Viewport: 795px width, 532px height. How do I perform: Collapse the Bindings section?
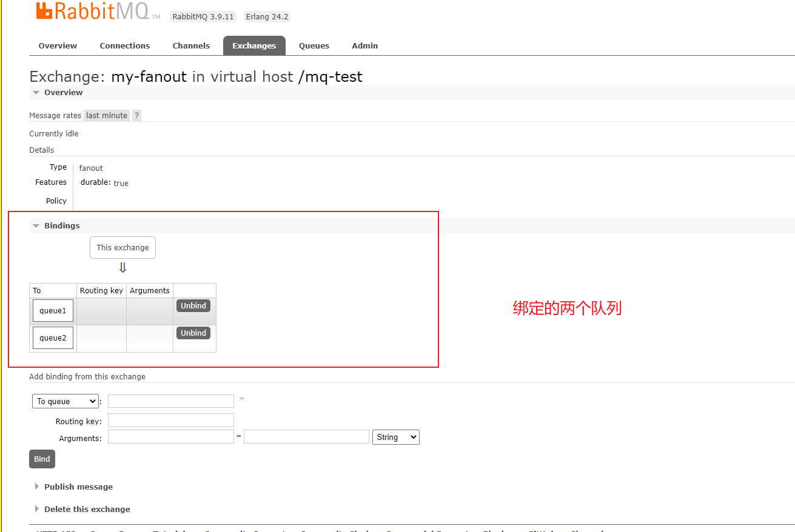(61, 226)
